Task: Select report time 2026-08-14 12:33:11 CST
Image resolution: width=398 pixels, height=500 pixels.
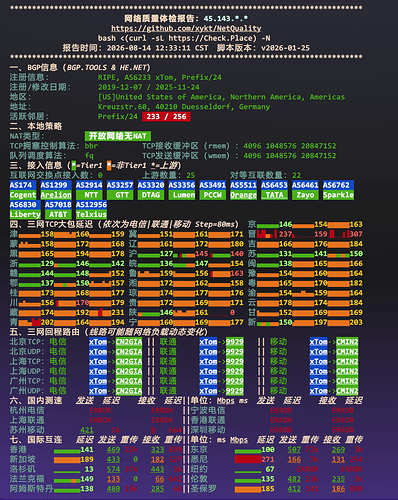Action: (x=135, y=48)
